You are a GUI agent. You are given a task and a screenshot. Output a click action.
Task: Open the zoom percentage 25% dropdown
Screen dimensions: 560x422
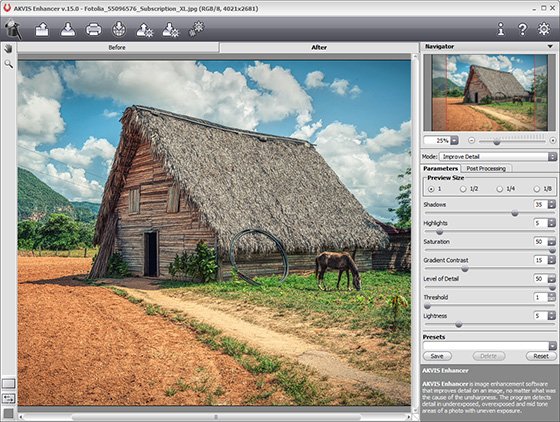[454, 141]
